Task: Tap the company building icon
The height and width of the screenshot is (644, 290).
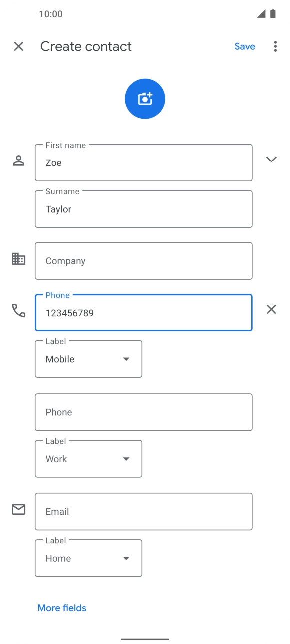Action: tap(18, 259)
